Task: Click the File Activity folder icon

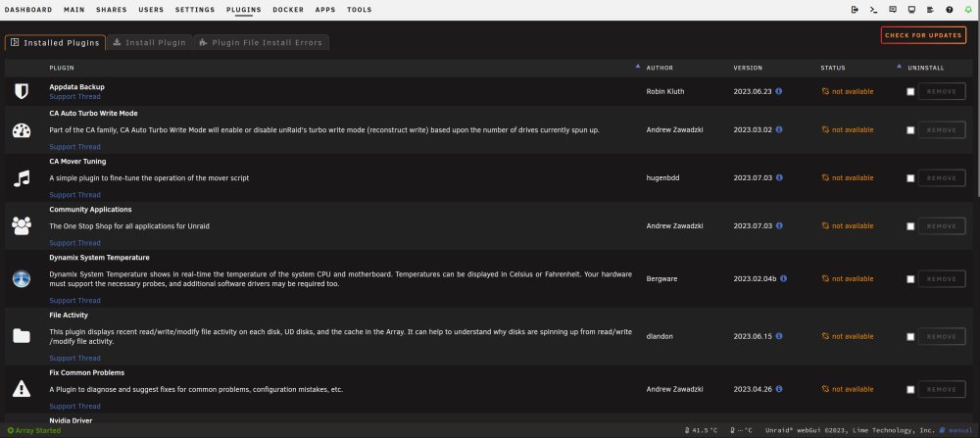Action: click(22, 336)
